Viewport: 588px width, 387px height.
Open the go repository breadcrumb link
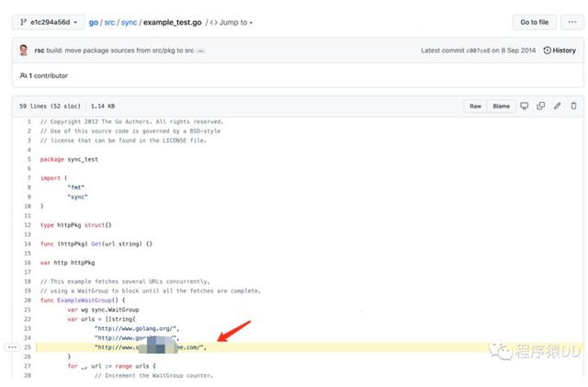pos(94,23)
